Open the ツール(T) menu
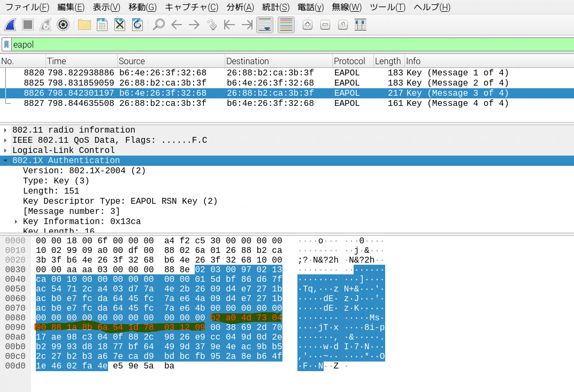The height and width of the screenshot is (392, 574). [387, 7]
